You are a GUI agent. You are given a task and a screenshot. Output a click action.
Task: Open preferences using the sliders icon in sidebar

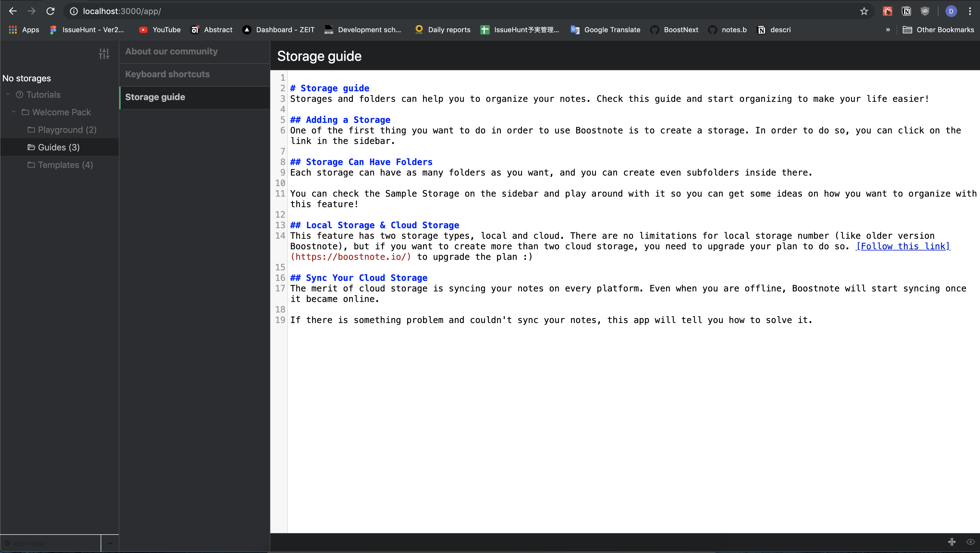pos(104,54)
